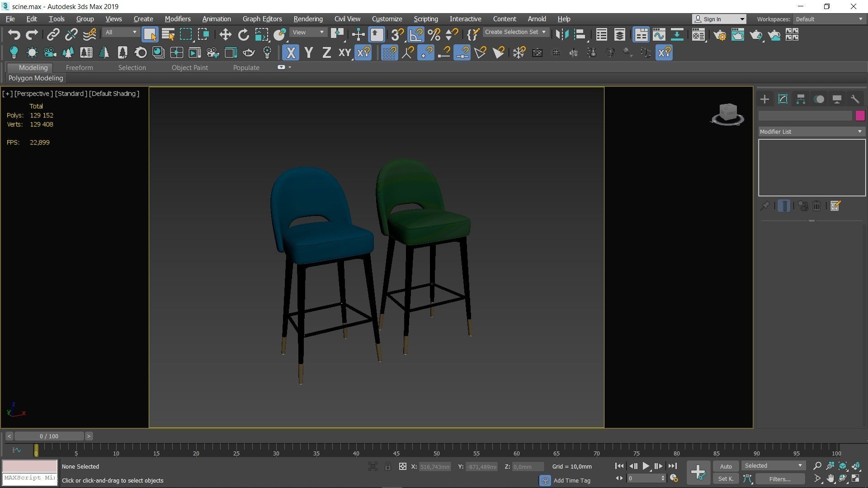
Task: Open the Render Setup teapot icon
Action: pos(720,35)
